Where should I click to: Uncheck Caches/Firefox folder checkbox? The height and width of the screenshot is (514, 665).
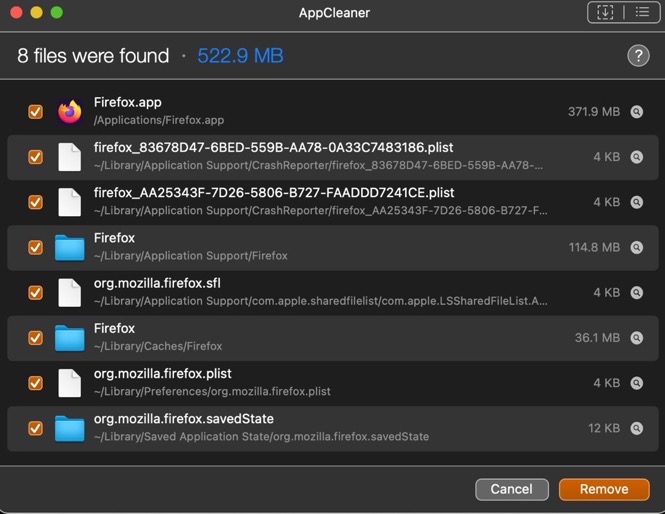36,338
